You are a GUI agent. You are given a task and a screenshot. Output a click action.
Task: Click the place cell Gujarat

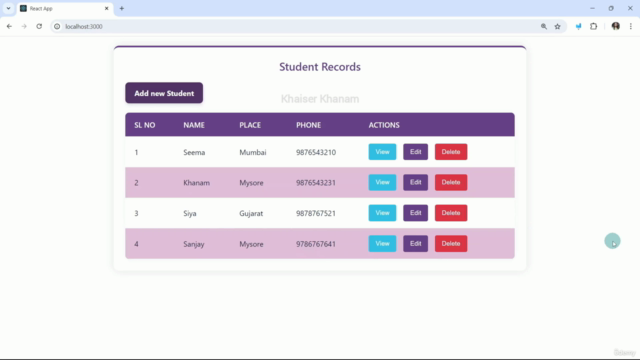point(251,213)
